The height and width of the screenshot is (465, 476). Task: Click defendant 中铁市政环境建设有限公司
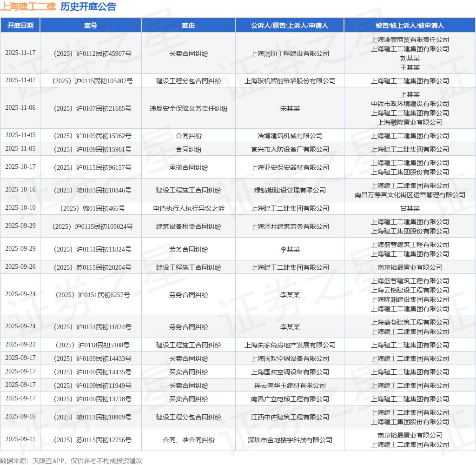(x=410, y=104)
